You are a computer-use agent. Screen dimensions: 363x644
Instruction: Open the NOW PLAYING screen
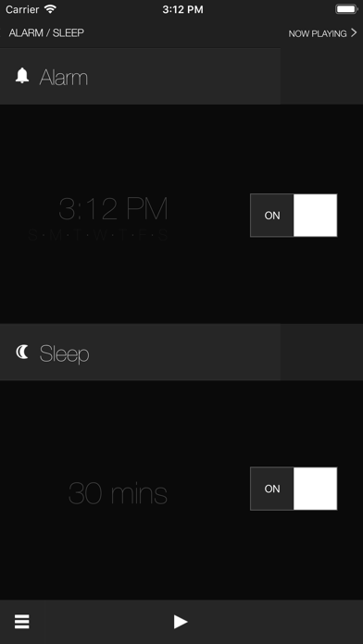click(318, 33)
